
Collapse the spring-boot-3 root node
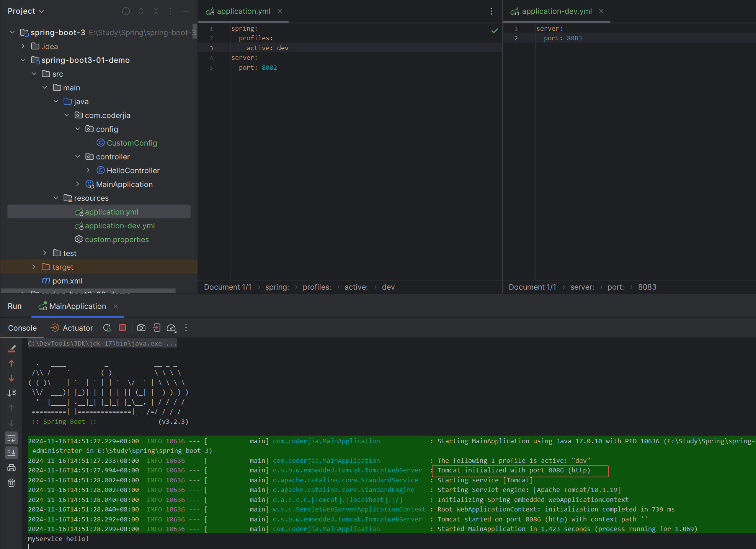tap(12, 33)
